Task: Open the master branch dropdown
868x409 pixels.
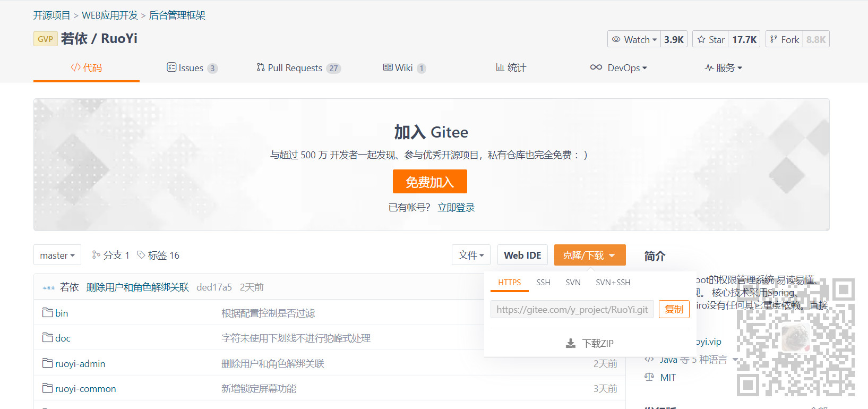Action: 57,255
